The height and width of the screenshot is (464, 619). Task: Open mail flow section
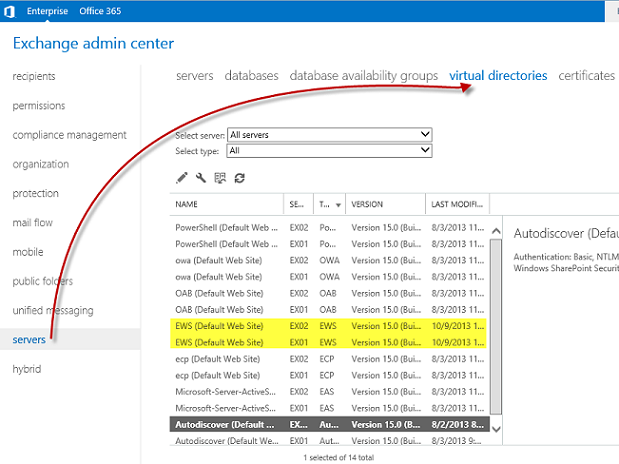click(x=32, y=223)
